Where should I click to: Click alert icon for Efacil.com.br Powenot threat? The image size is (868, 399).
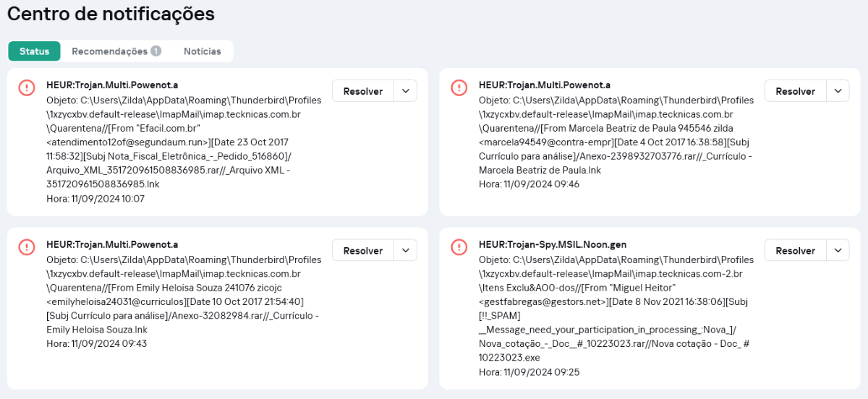(x=27, y=87)
